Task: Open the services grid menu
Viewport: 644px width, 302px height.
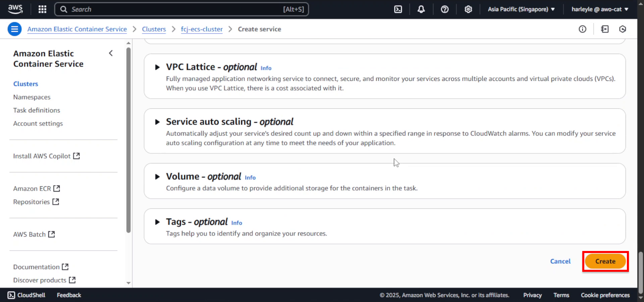Action: 42,9
